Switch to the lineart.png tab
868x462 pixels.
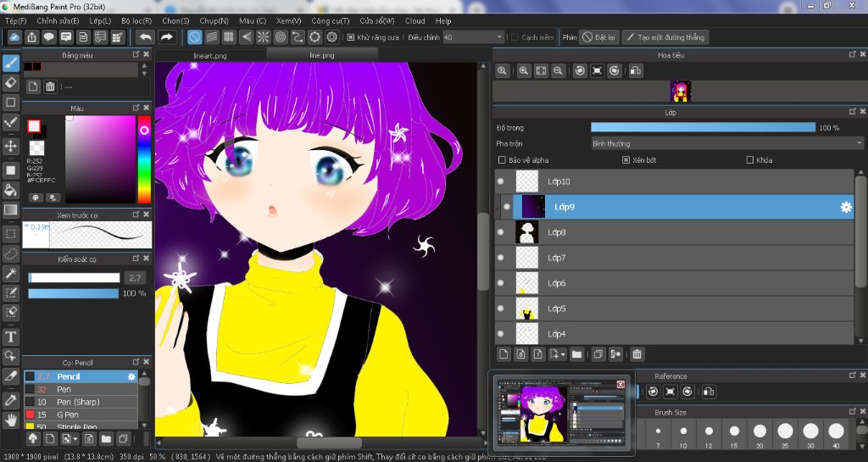tap(210, 55)
